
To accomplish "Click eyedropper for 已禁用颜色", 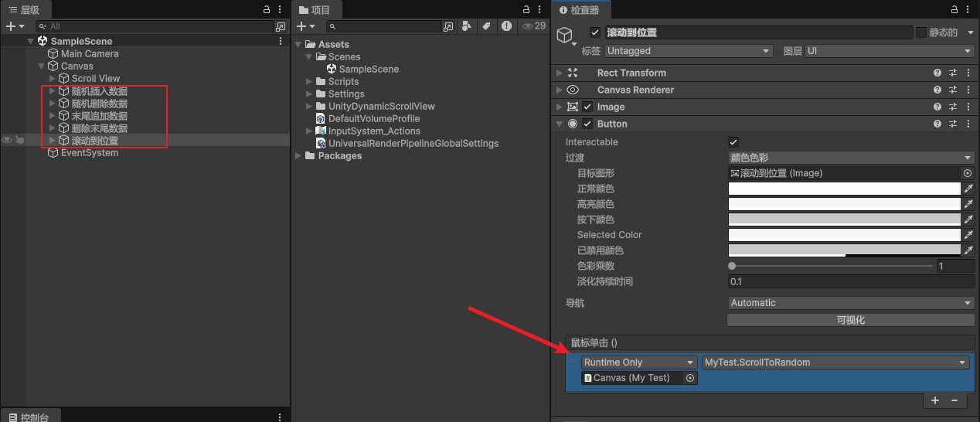I will coord(968,250).
